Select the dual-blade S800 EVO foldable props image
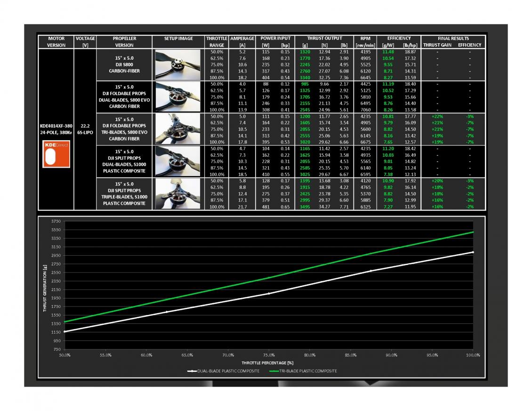Screen dimensions: 532x411 pyautogui.click(x=178, y=97)
